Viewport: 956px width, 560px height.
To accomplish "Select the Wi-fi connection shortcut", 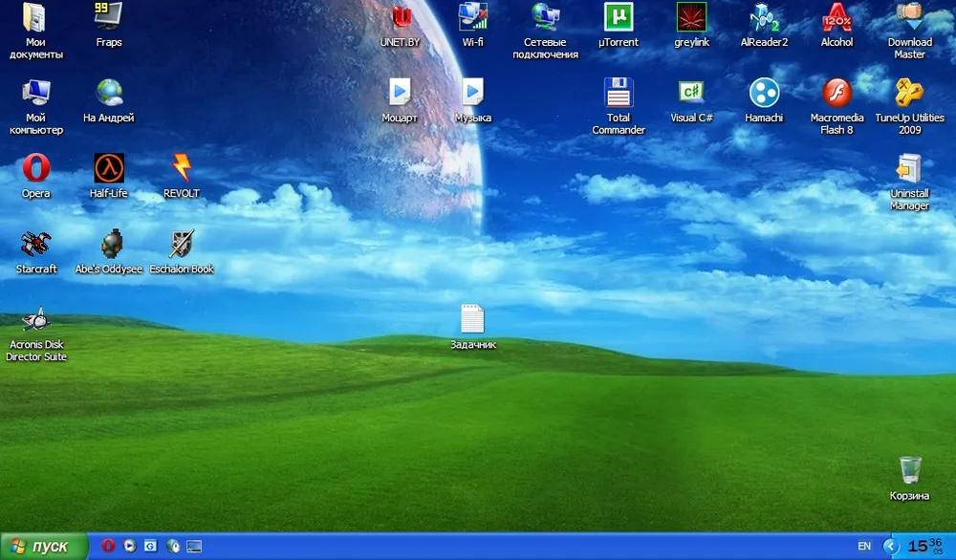I will pyautogui.click(x=472, y=18).
